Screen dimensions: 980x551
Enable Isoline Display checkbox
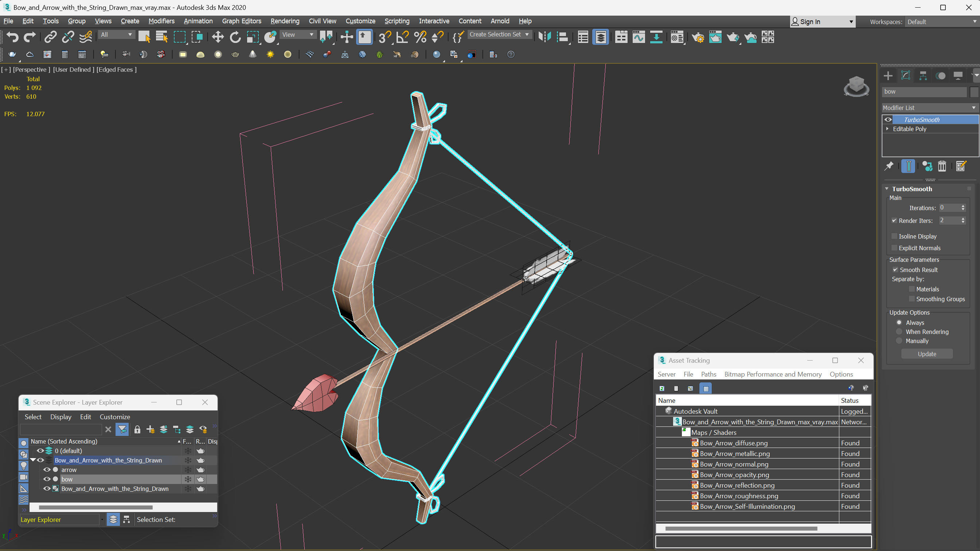894,236
